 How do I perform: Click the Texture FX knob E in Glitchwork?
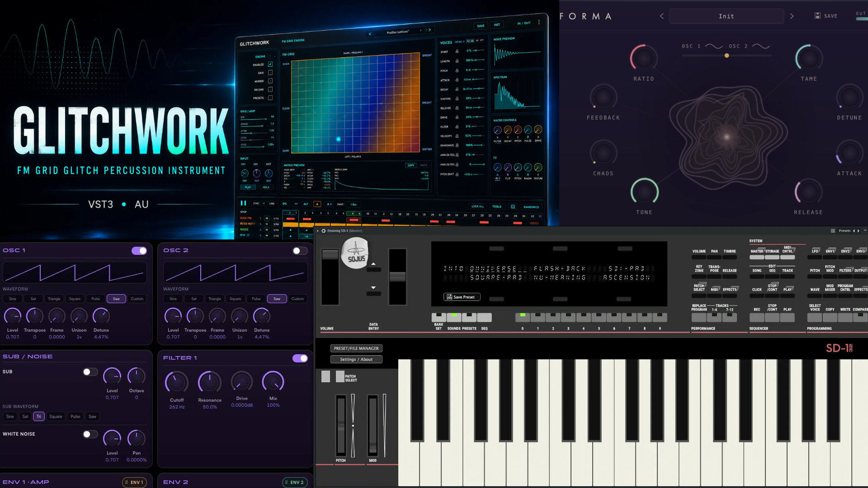coord(538,168)
